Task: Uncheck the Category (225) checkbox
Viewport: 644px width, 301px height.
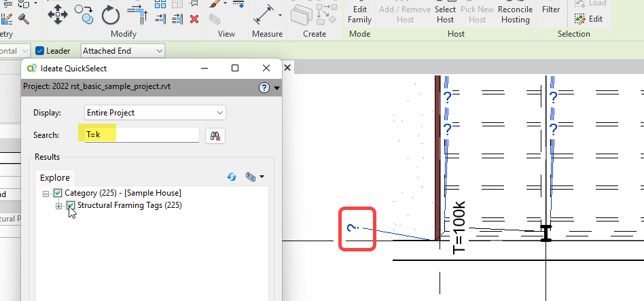Action: click(x=58, y=192)
